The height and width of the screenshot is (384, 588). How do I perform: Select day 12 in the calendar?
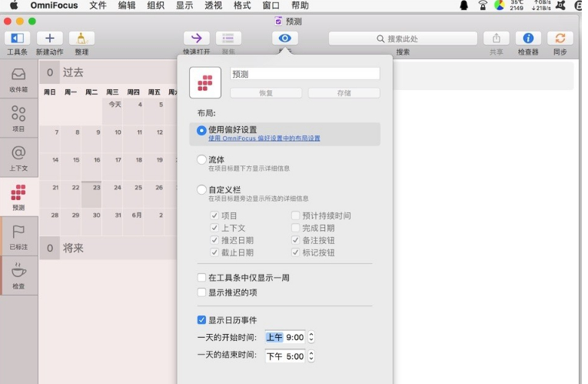(154, 139)
